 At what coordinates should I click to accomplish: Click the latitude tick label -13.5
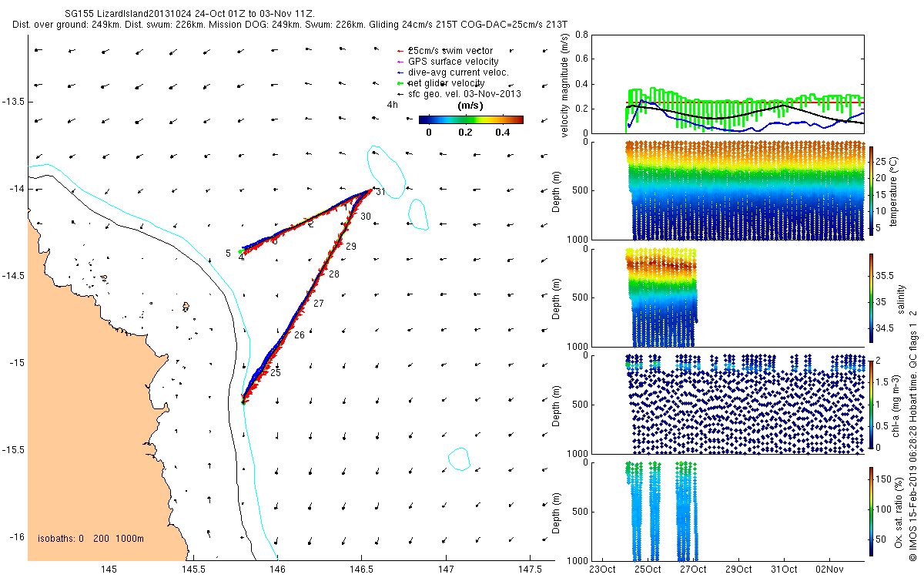coord(13,102)
